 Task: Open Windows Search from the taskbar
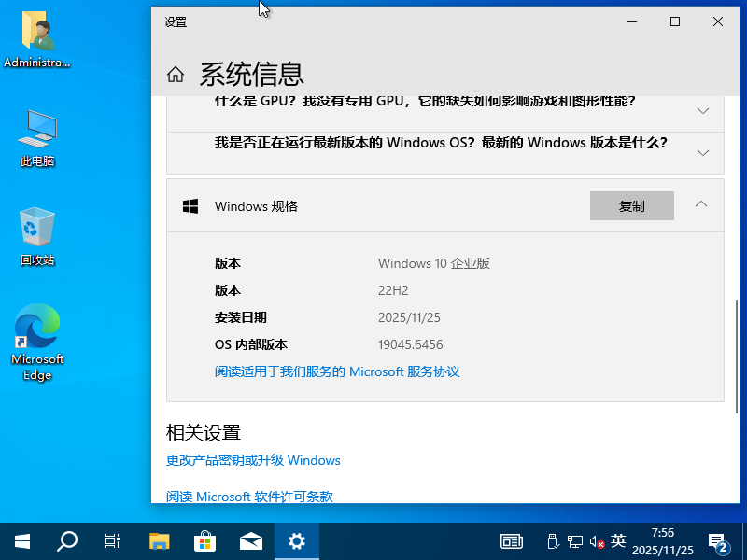[x=66, y=541]
